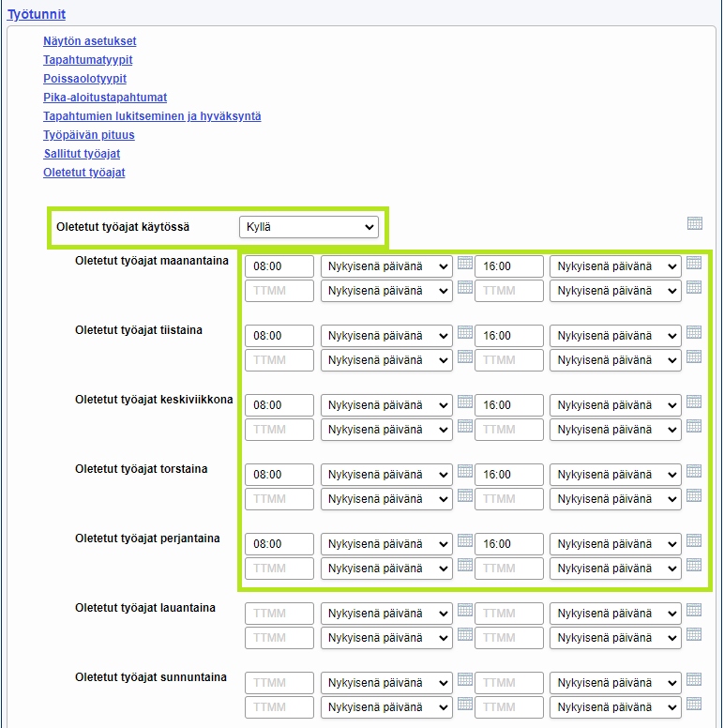Open the Oletetut työajat käytössä Kyllä dropdown
Viewport: 724px width, 728px height.
click(x=309, y=227)
